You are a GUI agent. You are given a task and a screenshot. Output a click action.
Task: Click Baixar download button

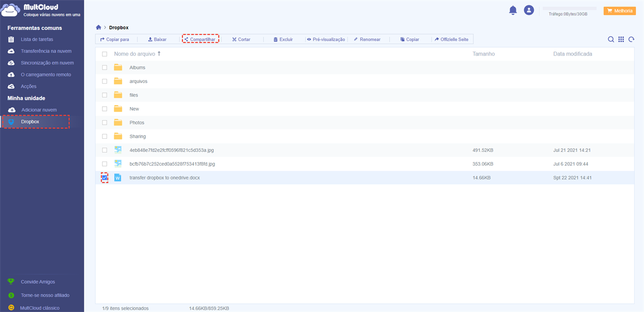[x=157, y=39]
